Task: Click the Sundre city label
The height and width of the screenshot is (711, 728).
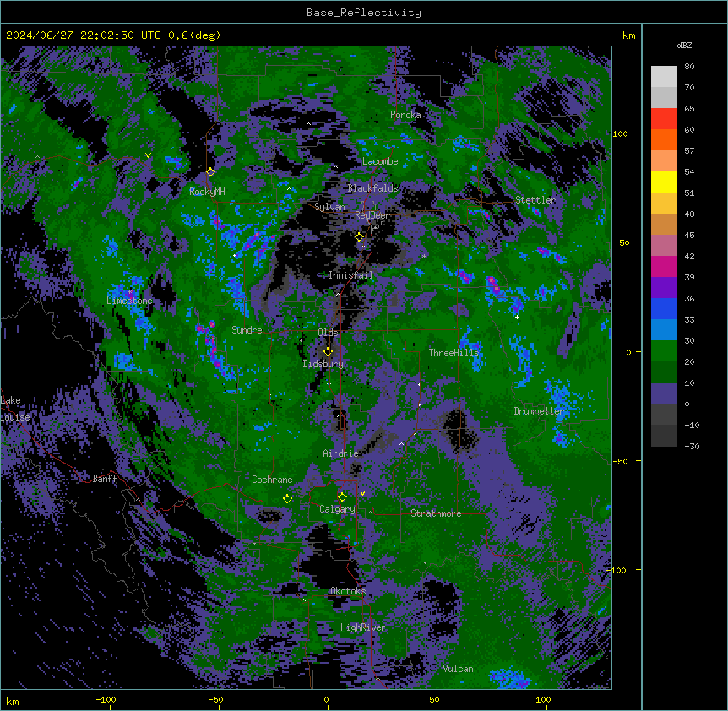Action: pos(247,330)
